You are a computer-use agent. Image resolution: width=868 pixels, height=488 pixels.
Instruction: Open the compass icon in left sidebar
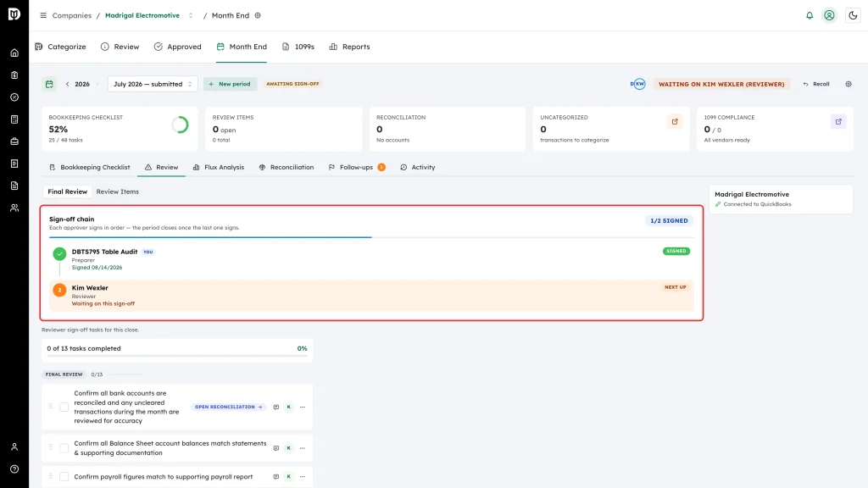point(14,97)
